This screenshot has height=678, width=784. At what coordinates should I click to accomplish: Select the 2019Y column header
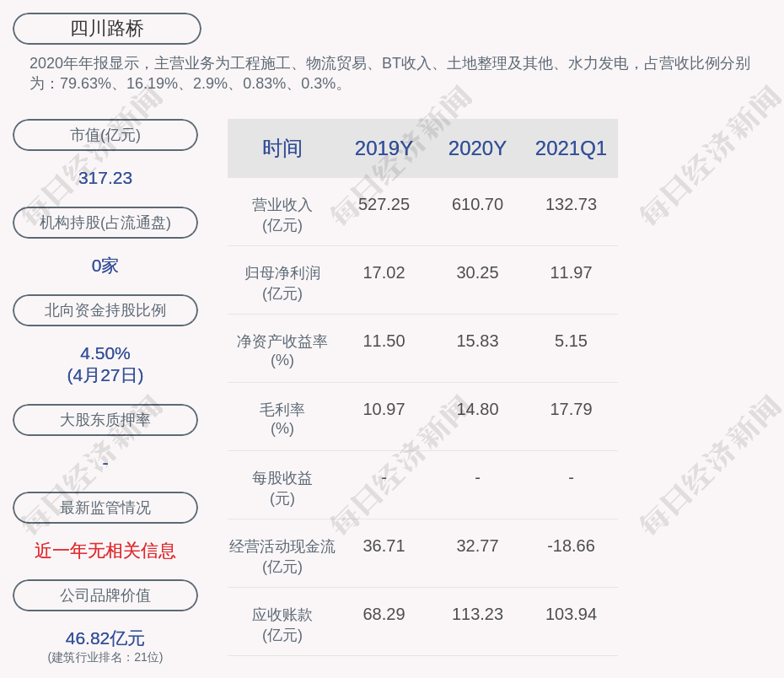(x=384, y=148)
